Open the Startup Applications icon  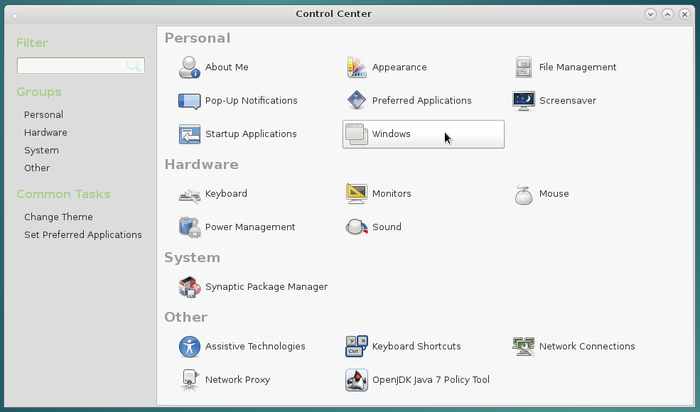pyautogui.click(x=189, y=134)
